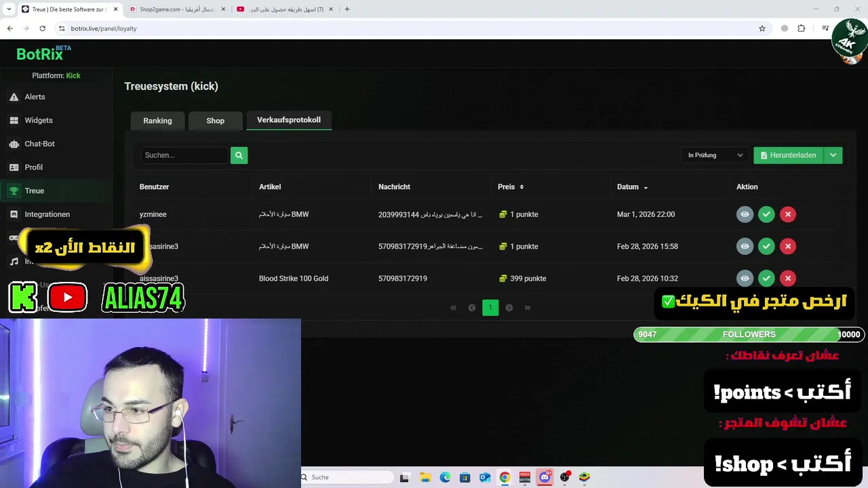Screen dimensions: 868x488
Task: Click page number 1 in pagination
Action: 490,308
